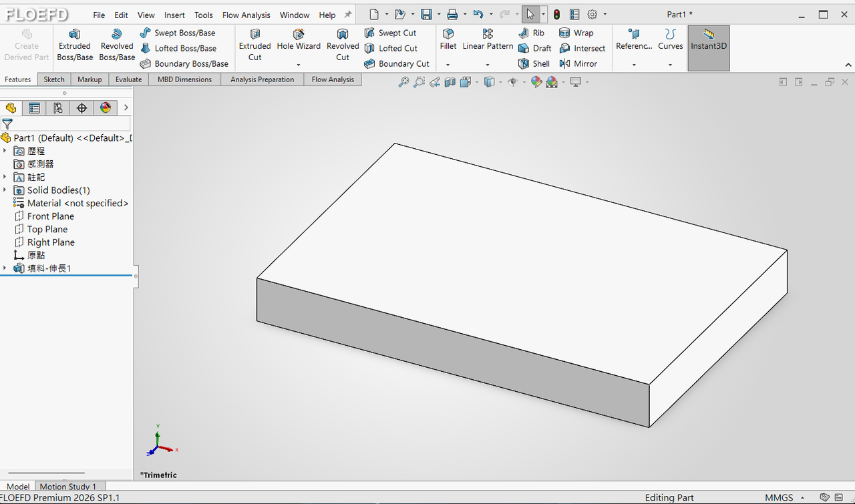
Task: Toggle the Instant3D button
Action: pos(709,47)
